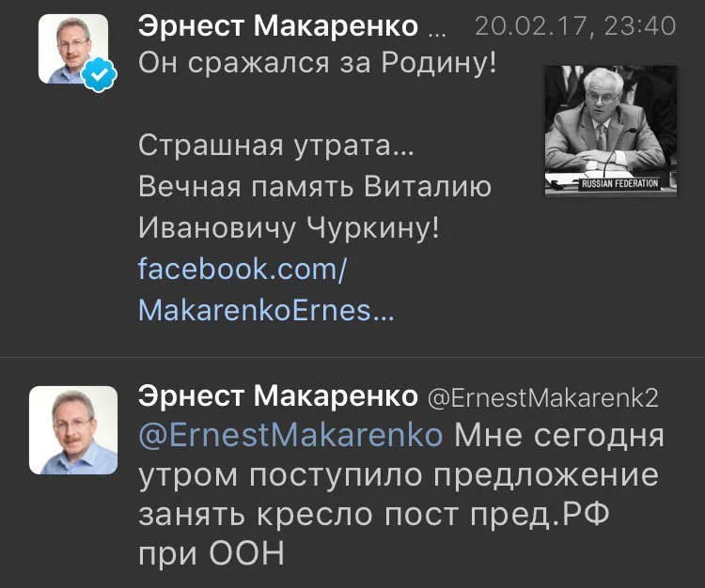This screenshot has width=705, height=588.
Task: Tap the text "Мне сегодня" in the reply
Action: (x=559, y=436)
